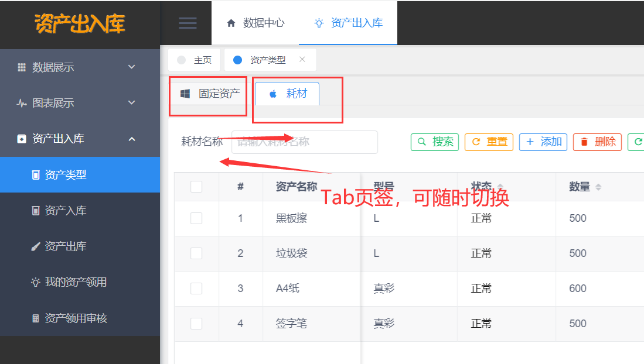Open the 数据中心 top tab
The width and height of the screenshot is (644, 364).
click(x=255, y=23)
